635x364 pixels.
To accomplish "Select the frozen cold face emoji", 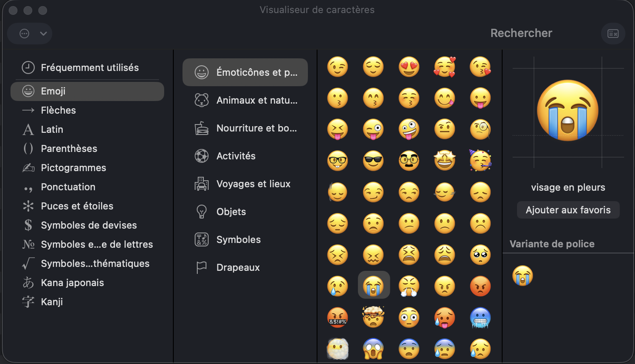I will coord(480,317).
